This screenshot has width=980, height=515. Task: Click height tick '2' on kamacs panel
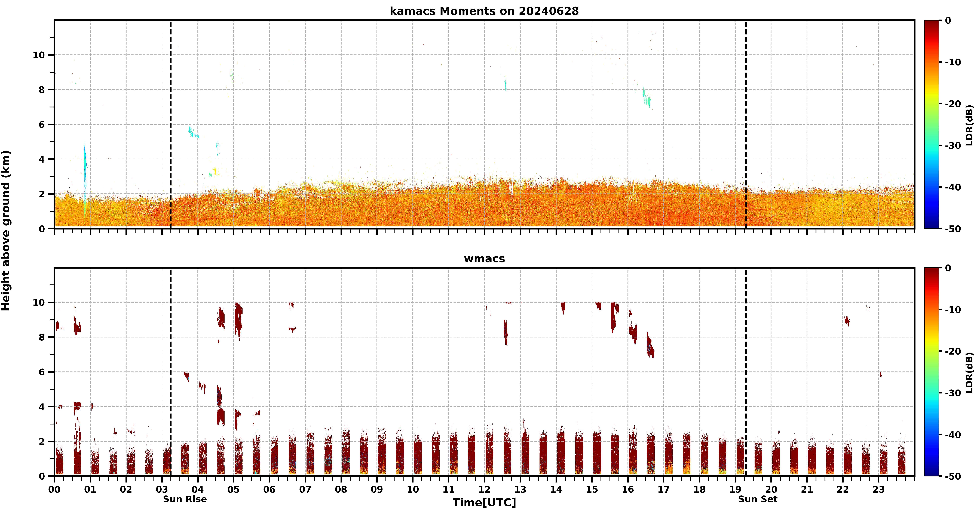click(42, 194)
